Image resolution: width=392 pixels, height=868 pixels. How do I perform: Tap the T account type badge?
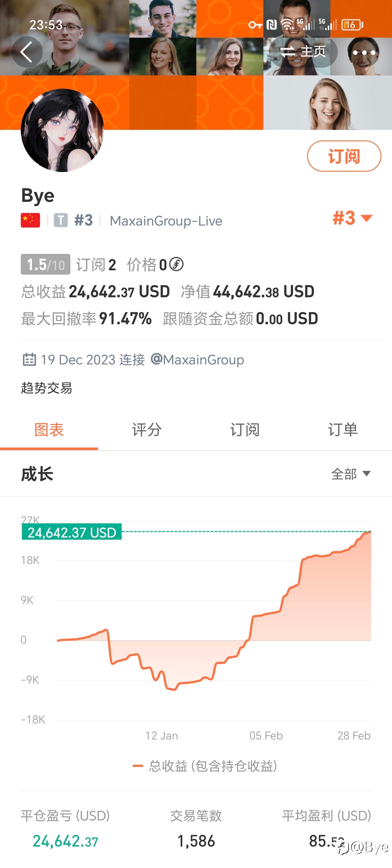click(x=61, y=220)
